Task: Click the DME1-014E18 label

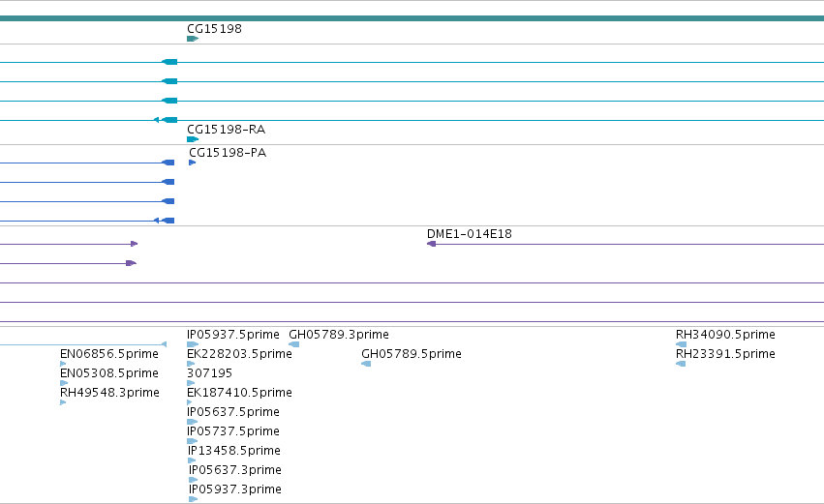Action: (x=470, y=234)
